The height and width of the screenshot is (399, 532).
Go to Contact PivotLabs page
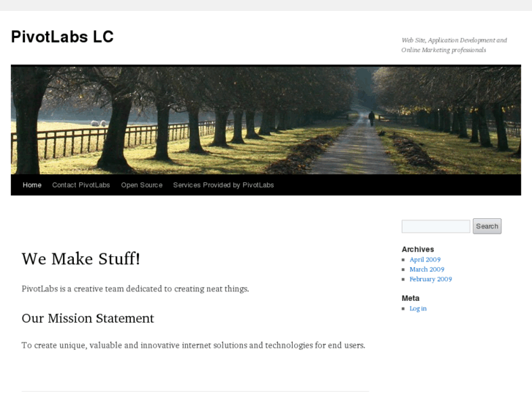coord(80,185)
